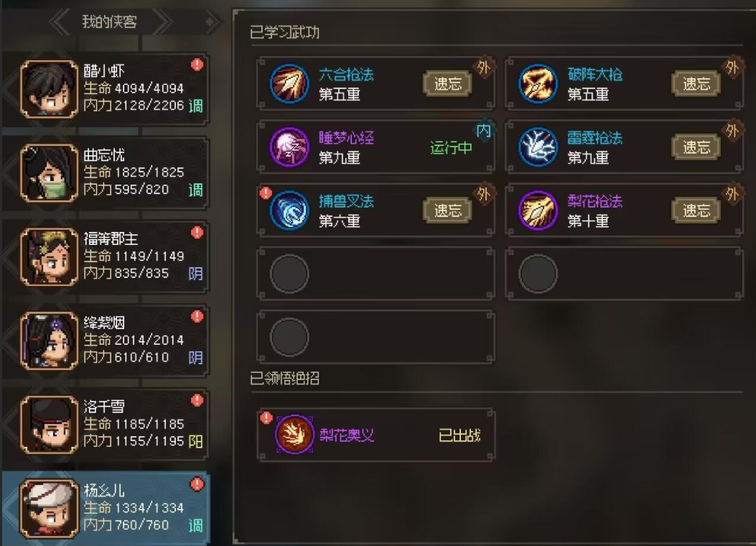
Task: Toggle the 运行中 status of 睡梦心经
Action: (451, 147)
